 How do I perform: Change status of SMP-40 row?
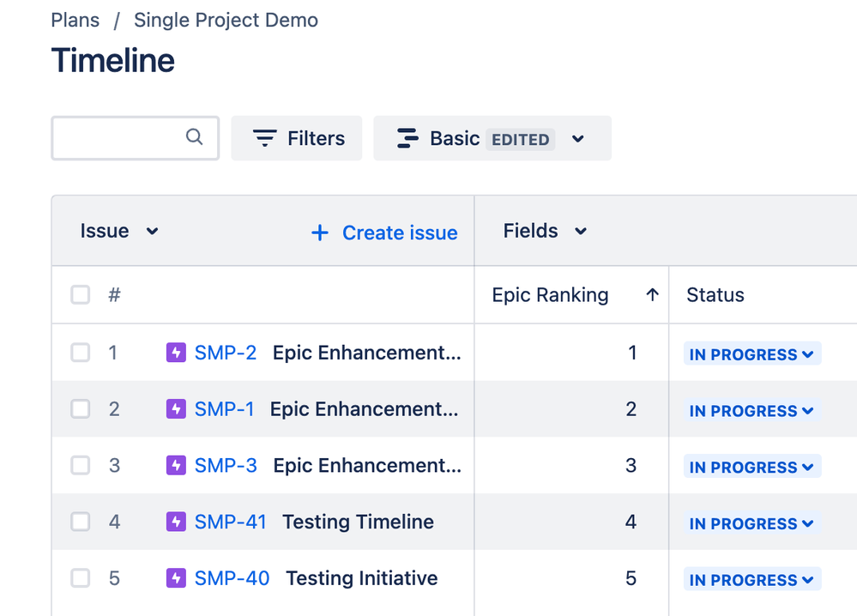752,579
